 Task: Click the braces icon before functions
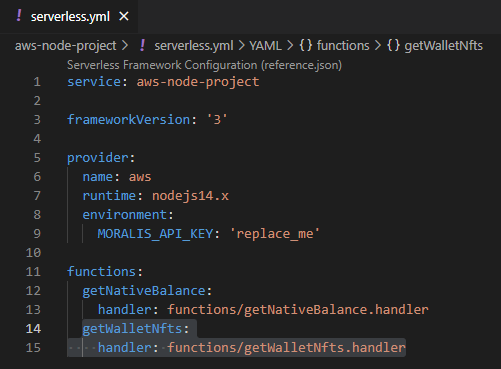coord(305,45)
